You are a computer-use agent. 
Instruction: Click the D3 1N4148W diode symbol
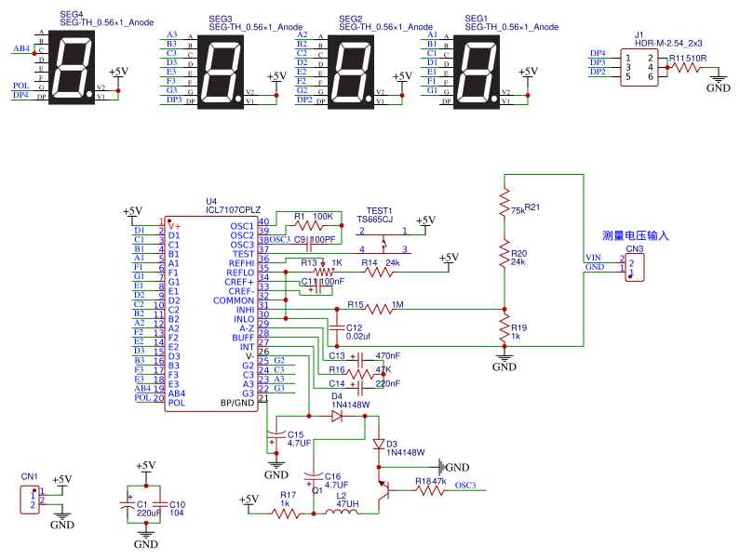pyautogui.click(x=379, y=444)
